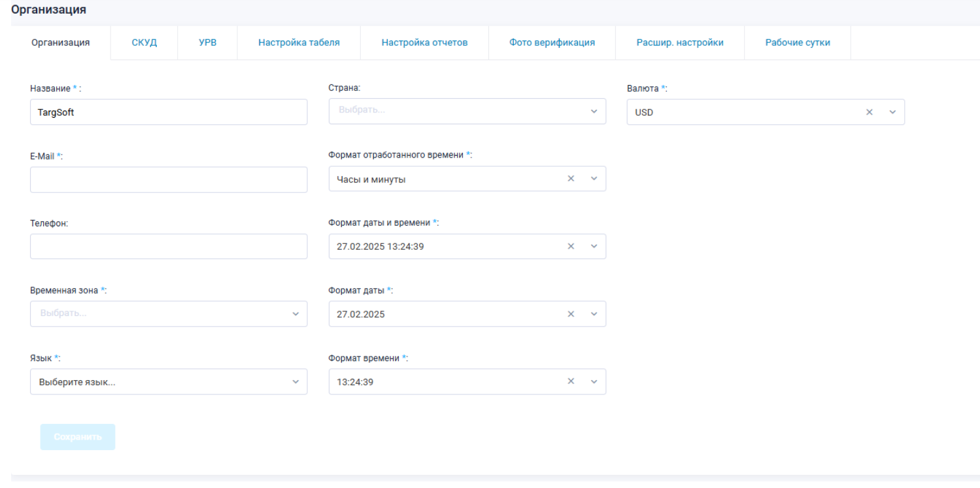Go to the Рабочие сутки tab
Image resolution: width=980 pixels, height=488 pixels.
click(x=798, y=43)
